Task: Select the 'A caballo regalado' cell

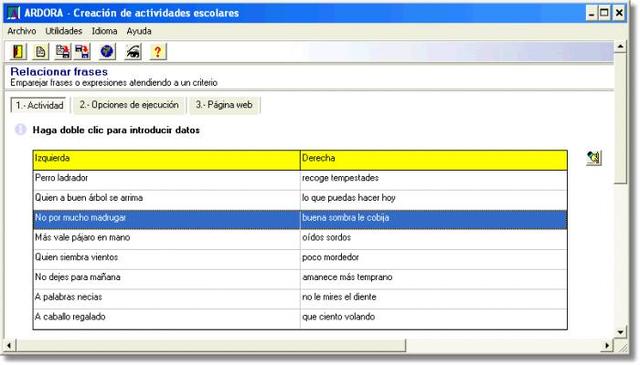Action: 167,319
